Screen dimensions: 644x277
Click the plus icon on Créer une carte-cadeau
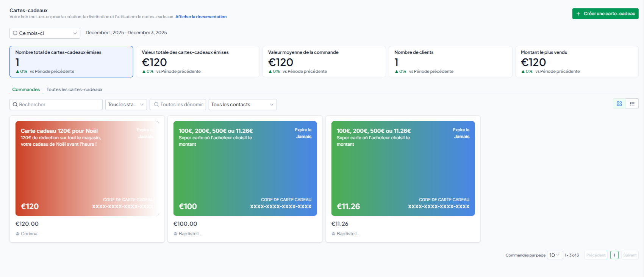578,14
